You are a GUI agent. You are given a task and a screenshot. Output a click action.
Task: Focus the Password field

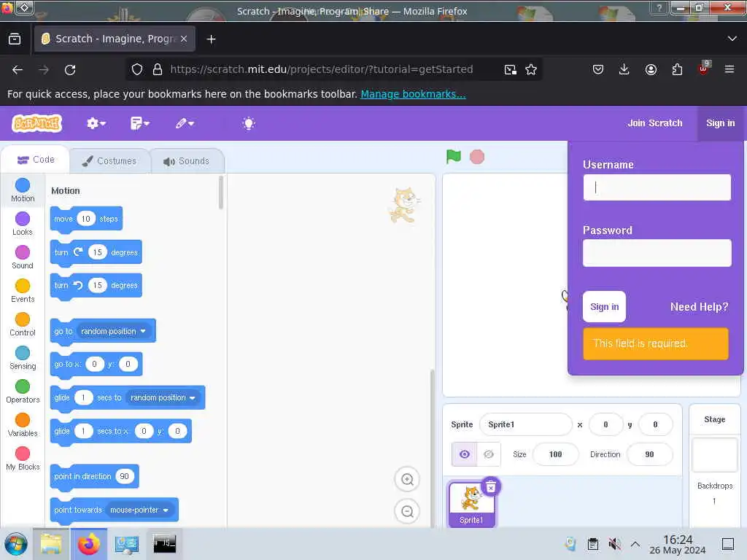point(657,253)
